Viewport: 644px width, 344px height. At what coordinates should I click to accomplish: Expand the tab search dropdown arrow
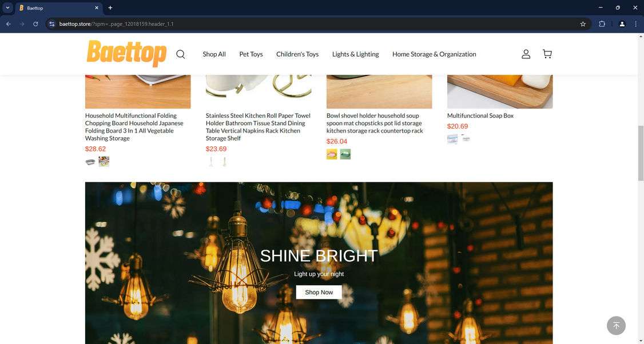coord(7,8)
